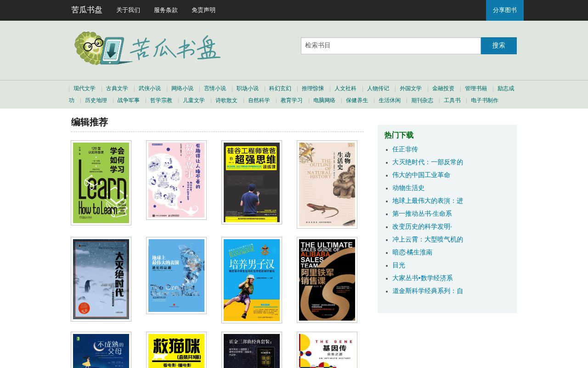
Task: Open 冲上云霄：大型喷气机的 in 热门下载
Action: pyautogui.click(x=428, y=239)
